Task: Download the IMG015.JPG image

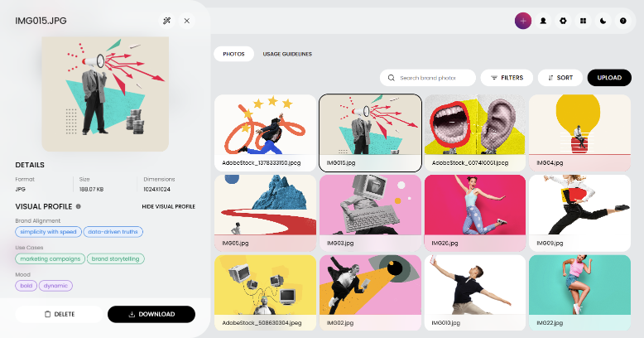Action: [x=151, y=314]
